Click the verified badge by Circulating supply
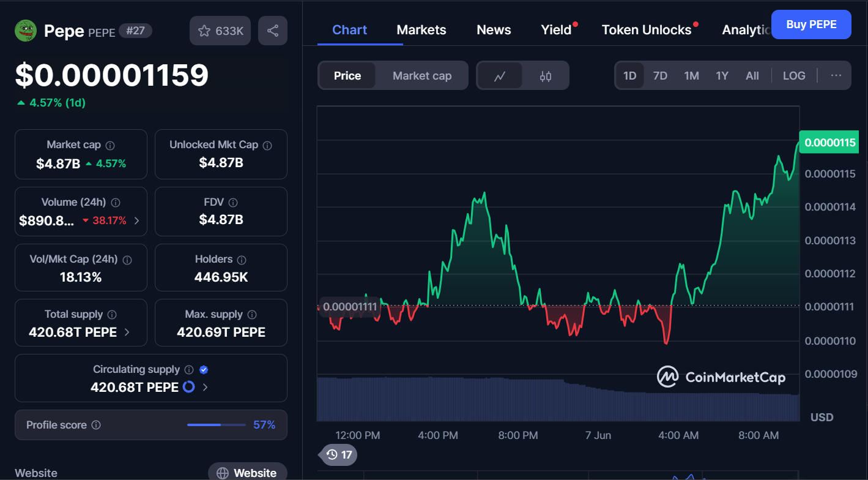868x480 pixels. (204, 370)
